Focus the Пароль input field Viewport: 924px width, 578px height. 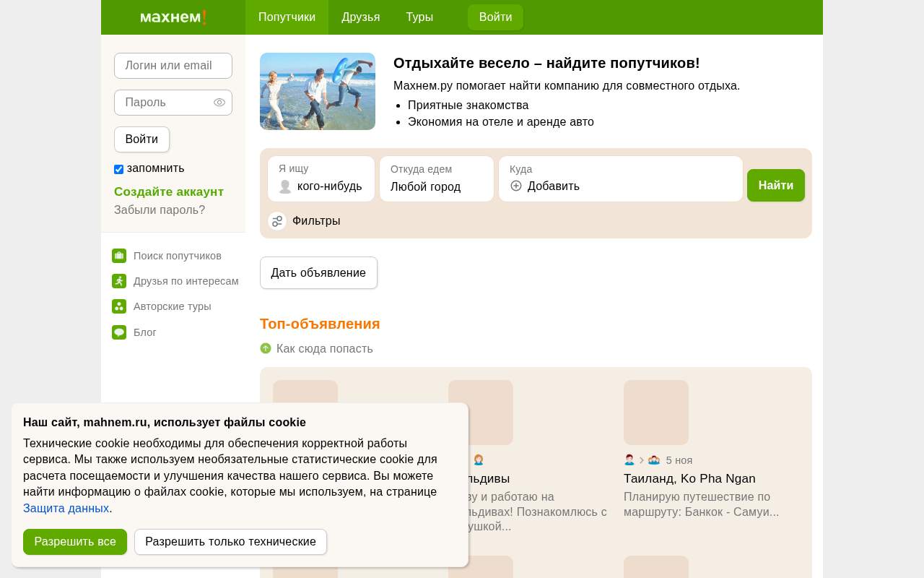173,103
